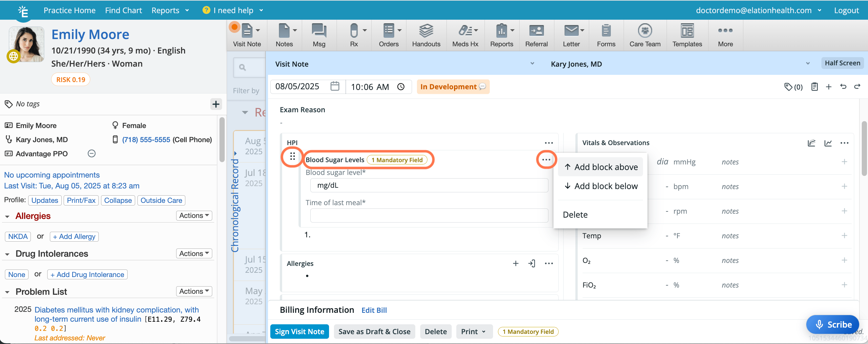Open the Drug Intolerances Actions dropdown

[x=194, y=254]
